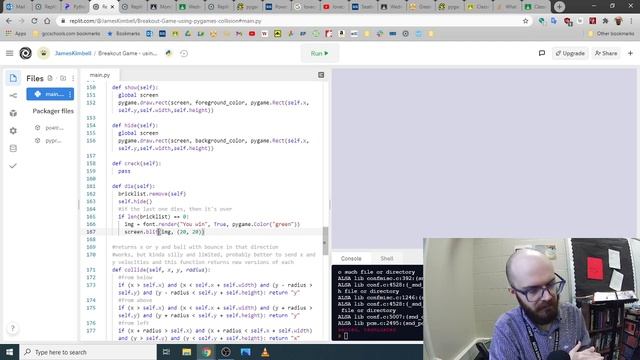Toggle the editor layout icon at tab bar
The image size is (640, 360).
[x=321, y=75]
